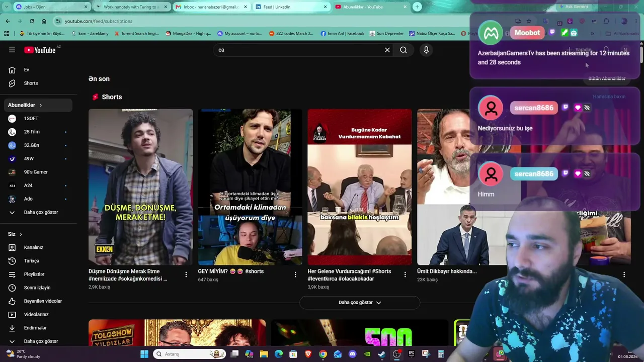The image size is (644, 362).
Task: Open options for Düşme Dönüşme short
Action: tap(186, 275)
